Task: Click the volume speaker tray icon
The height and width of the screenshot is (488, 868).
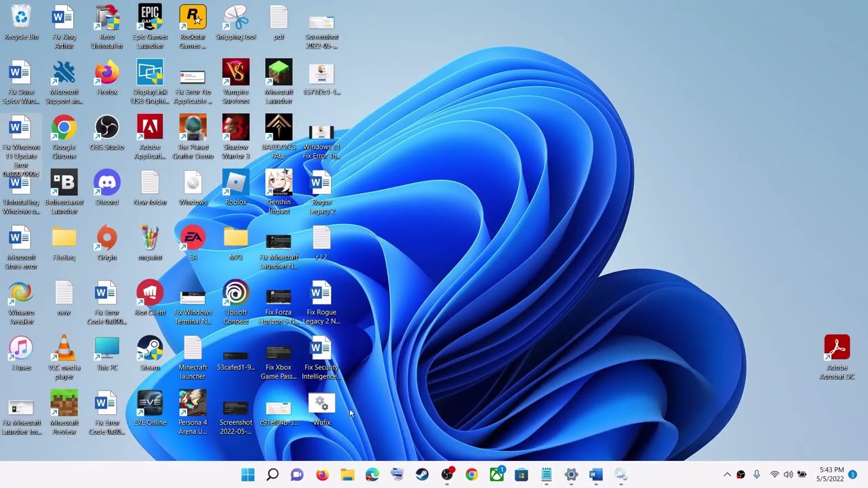Action: pos(788,474)
